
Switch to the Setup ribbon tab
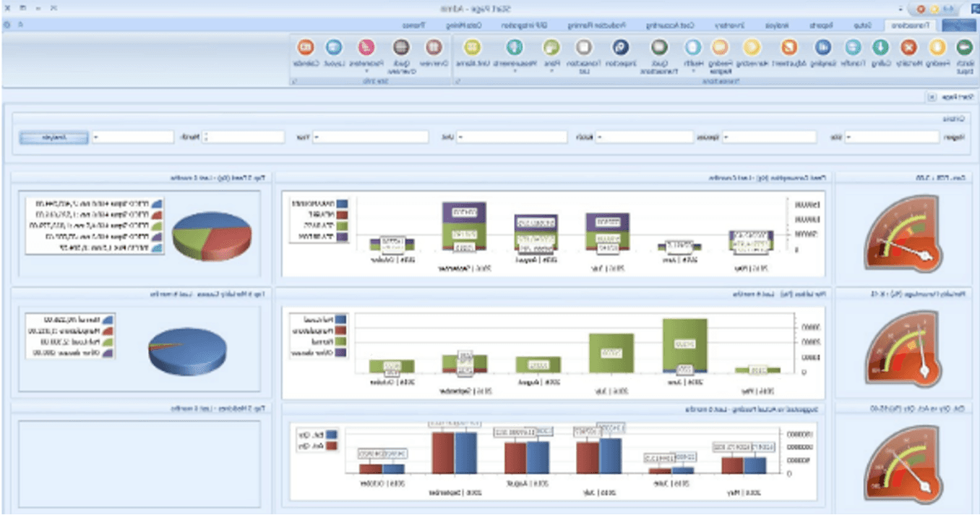coord(861,25)
